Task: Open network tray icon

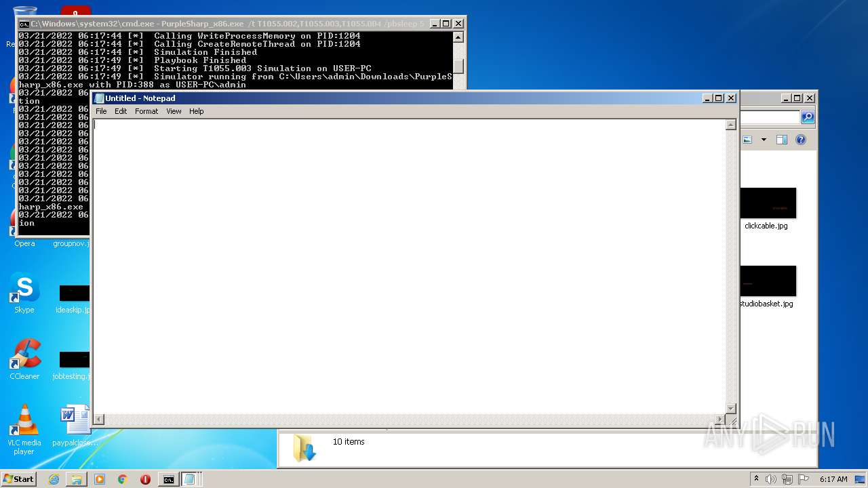Action: click(787, 479)
